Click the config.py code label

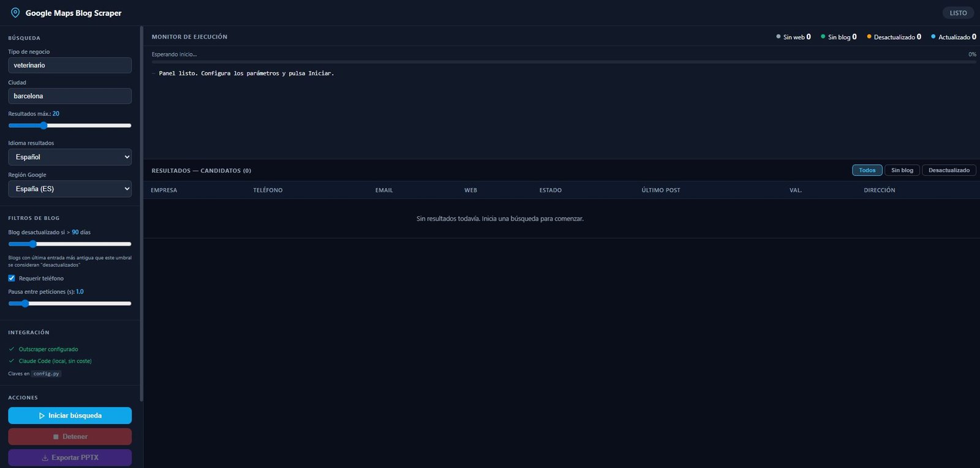tap(47, 374)
